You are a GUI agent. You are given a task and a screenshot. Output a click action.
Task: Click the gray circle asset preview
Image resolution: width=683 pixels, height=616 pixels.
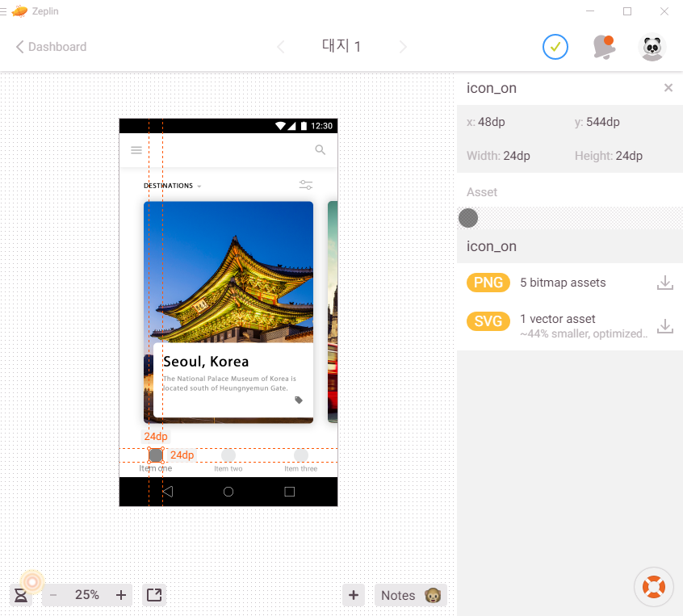pos(468,218)
